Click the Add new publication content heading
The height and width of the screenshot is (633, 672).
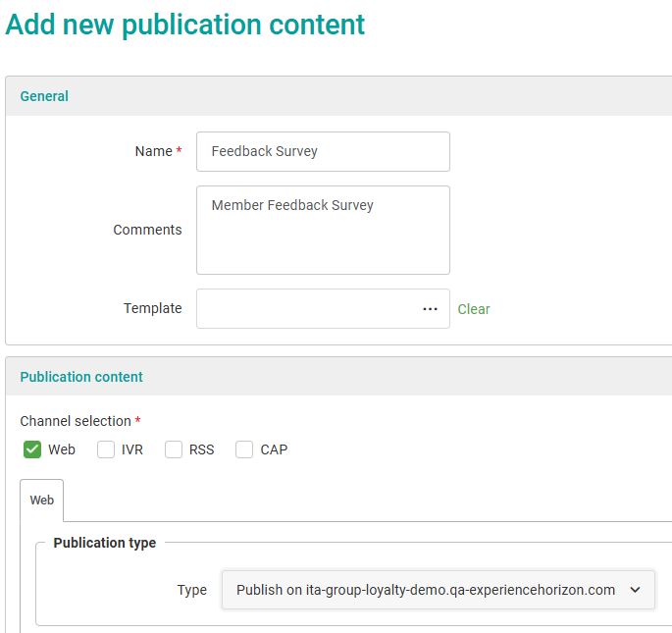[x=185, y=25]
